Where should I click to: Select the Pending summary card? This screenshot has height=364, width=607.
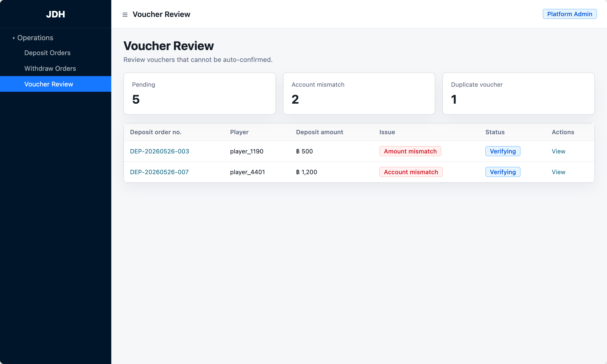coord(200,94)
